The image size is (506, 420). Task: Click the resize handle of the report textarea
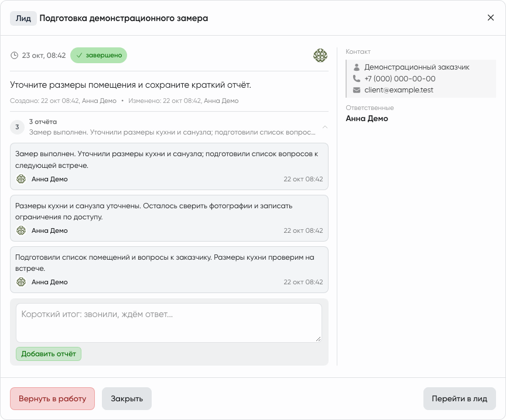point(319,339)
